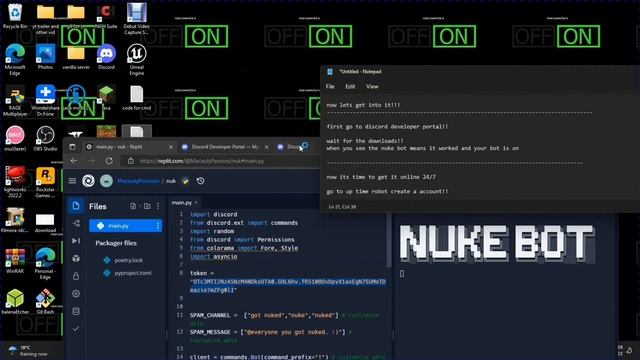
Task: Open Wondershare Dr.Fone shortcut
Action: click(45, 101)
